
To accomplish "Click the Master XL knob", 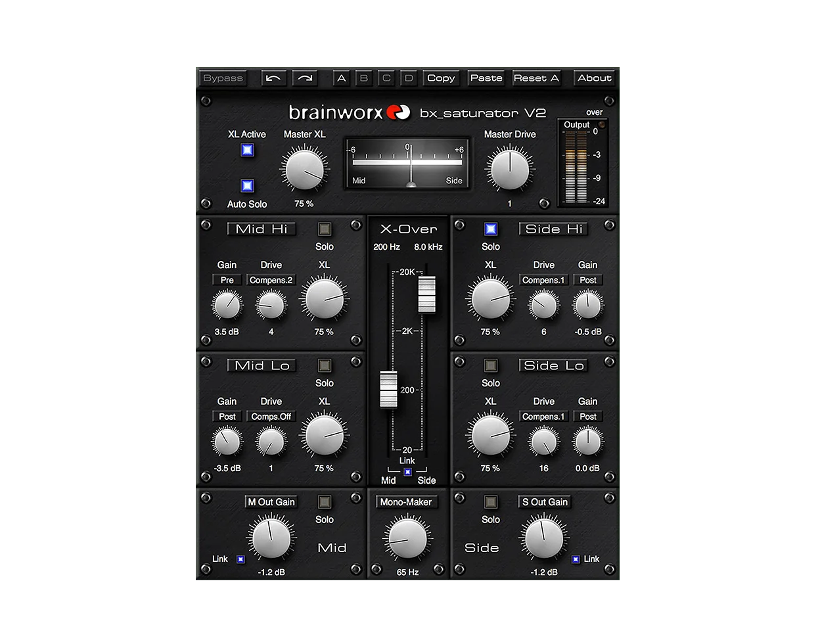I will pos(304,169).
